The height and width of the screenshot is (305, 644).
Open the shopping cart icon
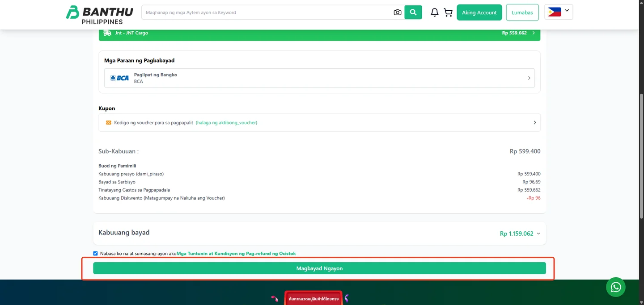[448, 13]
